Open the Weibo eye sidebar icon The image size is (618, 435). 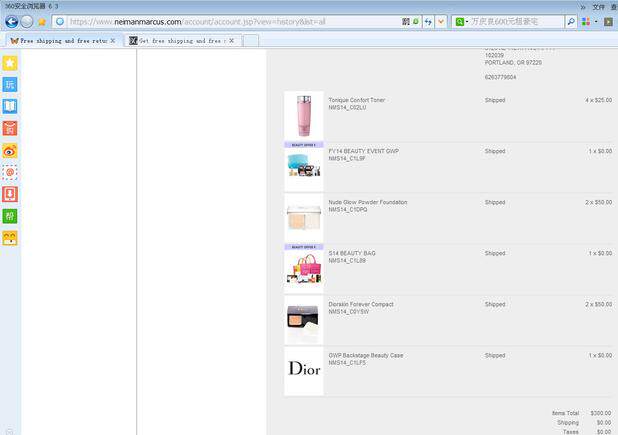10,151
